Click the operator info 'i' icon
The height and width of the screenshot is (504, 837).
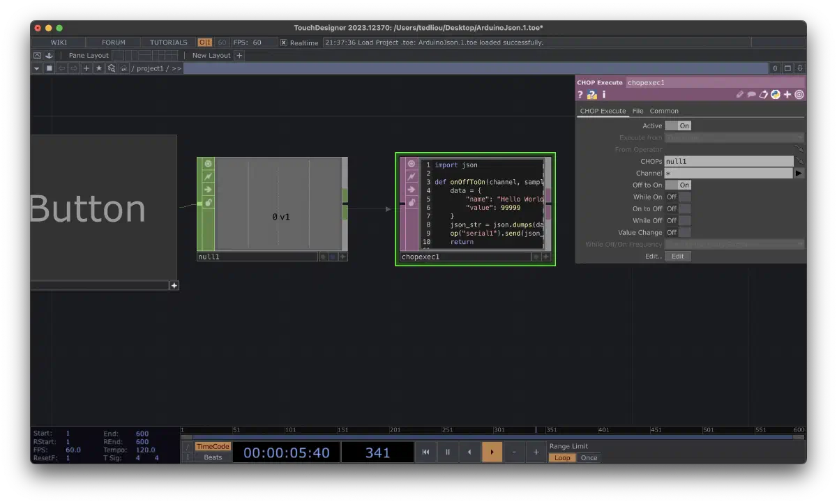coord(604,95)
